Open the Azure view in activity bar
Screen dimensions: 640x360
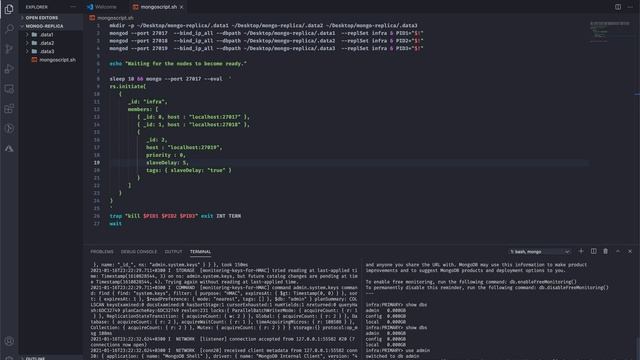click(9, 149)
